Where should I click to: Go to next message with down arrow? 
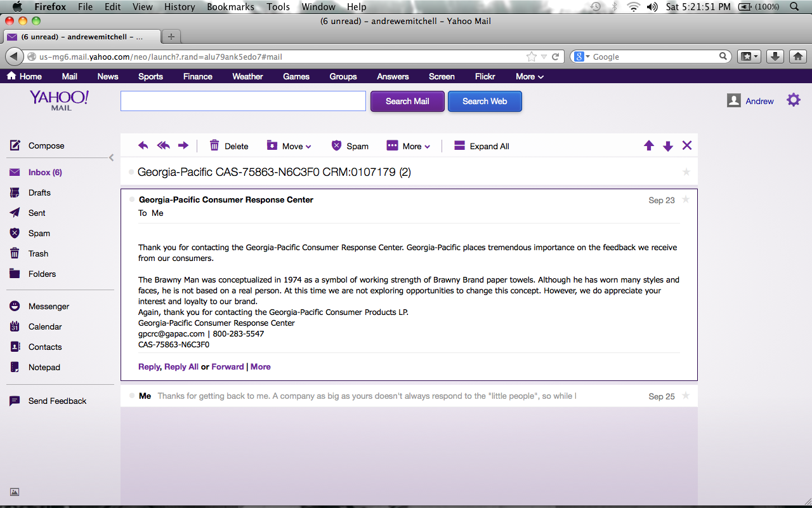(667, 146)
